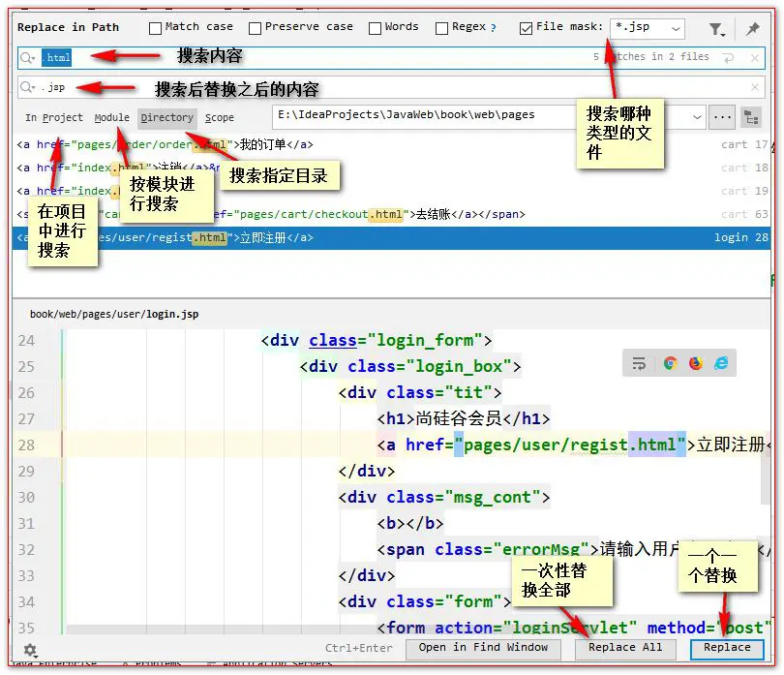The height and width of the screenshot is (675, 784).
Task: Click the browse directory ellipsis button
Action: coord(722,117)
